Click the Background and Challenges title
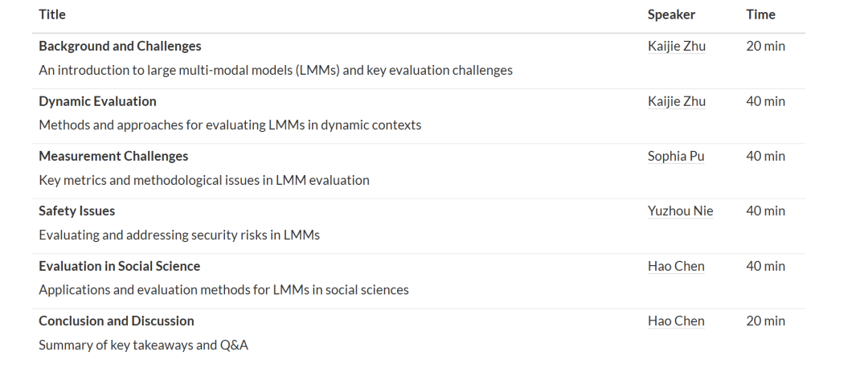Image resolution: width=868 pixels, height=384 pixels. [x=120, y=46]
